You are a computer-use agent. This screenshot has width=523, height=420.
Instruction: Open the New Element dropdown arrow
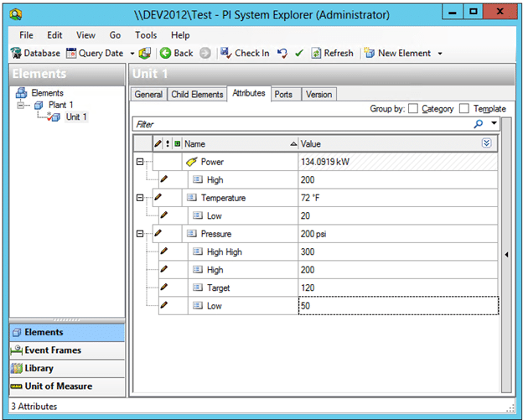(x=440, y=54)
